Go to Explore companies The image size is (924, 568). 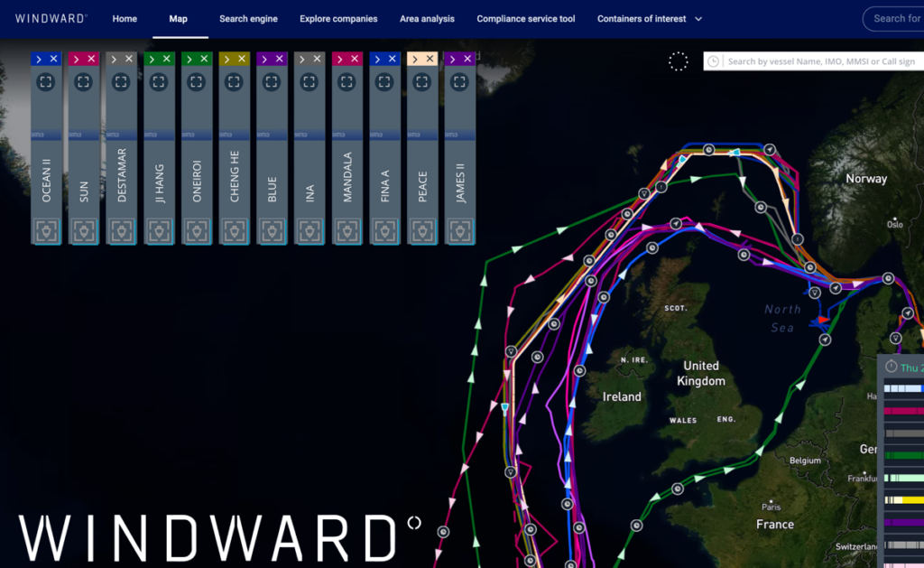pyautogui.click(x=338, y=19)
